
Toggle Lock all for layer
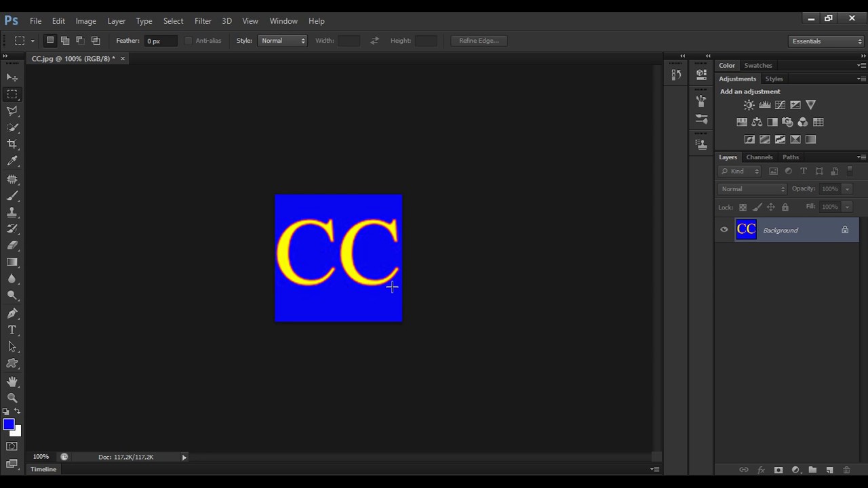(x=785, y=207)
